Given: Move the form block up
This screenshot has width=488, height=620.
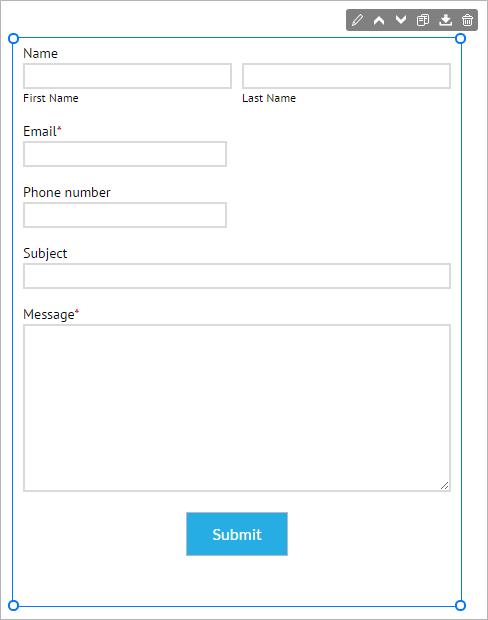Looking at the screenshot, I should point(379,20).
